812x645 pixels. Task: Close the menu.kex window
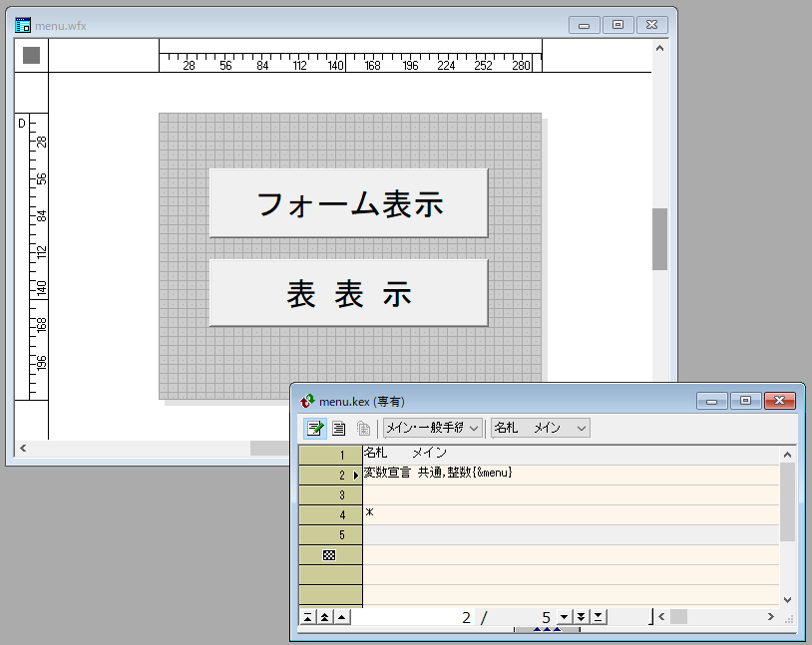click(779, 401)
